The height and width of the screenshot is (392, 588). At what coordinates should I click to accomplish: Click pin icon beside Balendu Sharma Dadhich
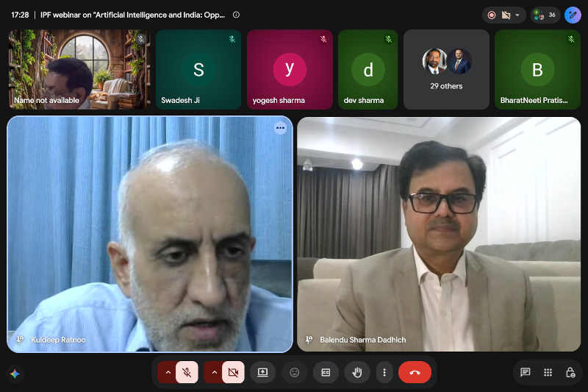(x=309, y=340)
